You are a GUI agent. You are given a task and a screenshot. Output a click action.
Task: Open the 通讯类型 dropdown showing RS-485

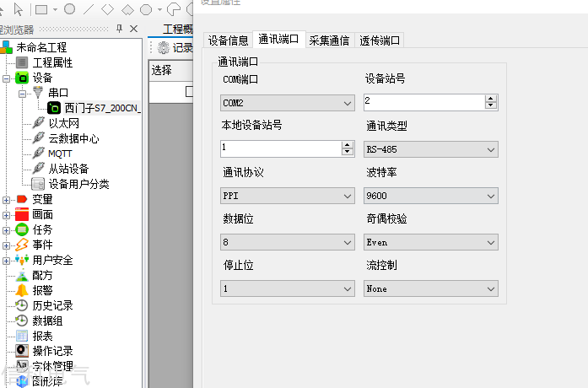[x=431, y=149]
